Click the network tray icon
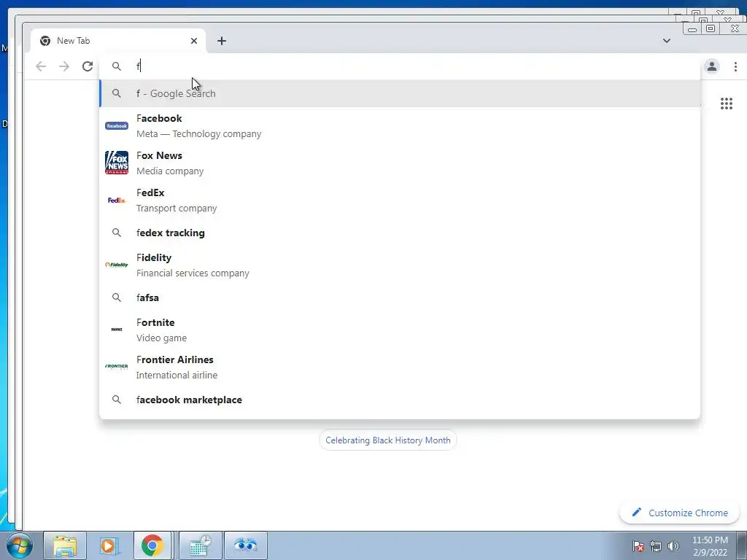 (x=656, y=546)
